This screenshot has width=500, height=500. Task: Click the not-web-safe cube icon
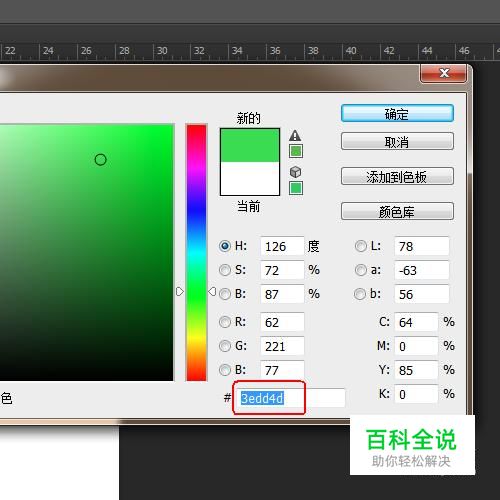295,172
